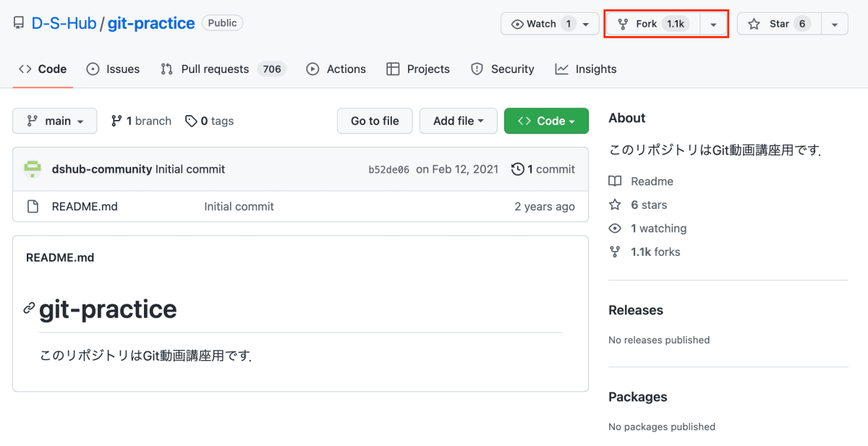868x446 pixels.
Task: Click the Public visibility badge
Action: (222, 23)
